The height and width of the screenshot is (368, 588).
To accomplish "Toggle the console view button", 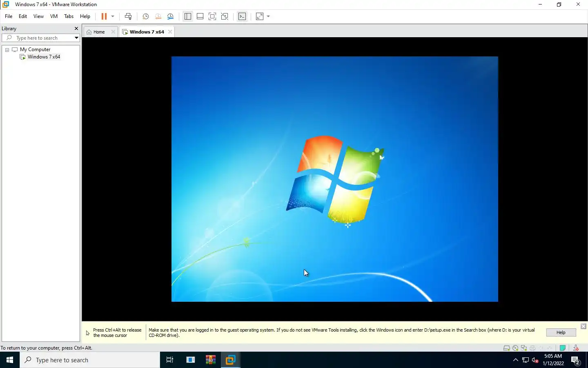I will tap(242, 16).
